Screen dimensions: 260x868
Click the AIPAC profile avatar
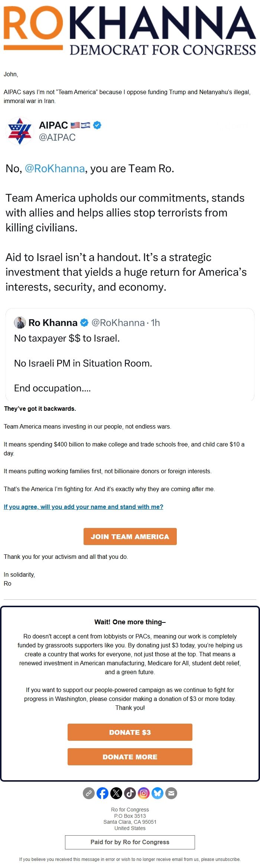(20, 131)
